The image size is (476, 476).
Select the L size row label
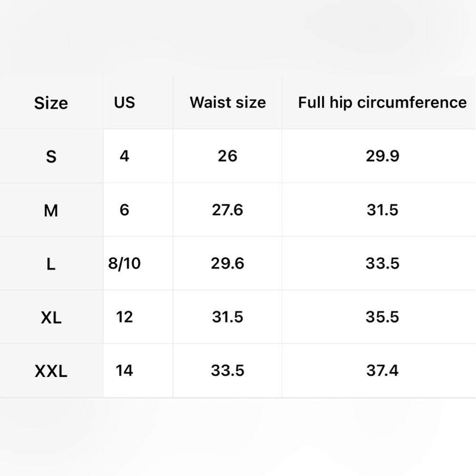(51, 264)
